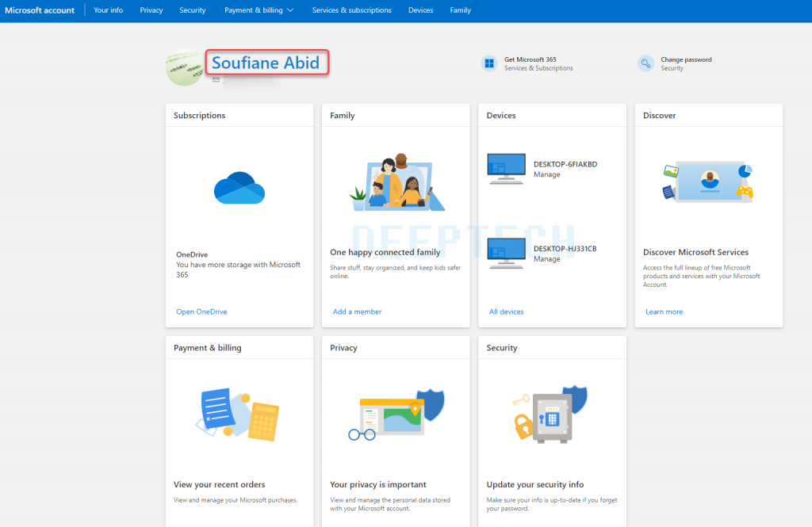Viewport: 812px width, 527px height.
Task: Click the profile avatar picture
Action: [x=185, y=67]
